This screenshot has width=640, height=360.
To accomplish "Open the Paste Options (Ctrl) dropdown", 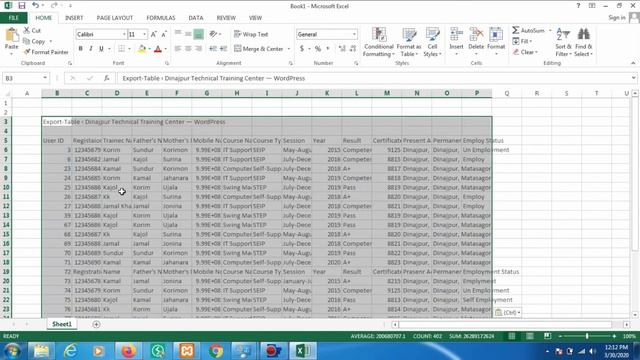I will click(x=507, y=313).
